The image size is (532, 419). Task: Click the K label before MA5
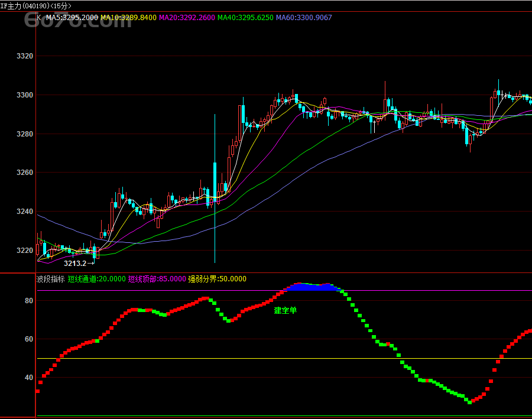coord(40,18)
